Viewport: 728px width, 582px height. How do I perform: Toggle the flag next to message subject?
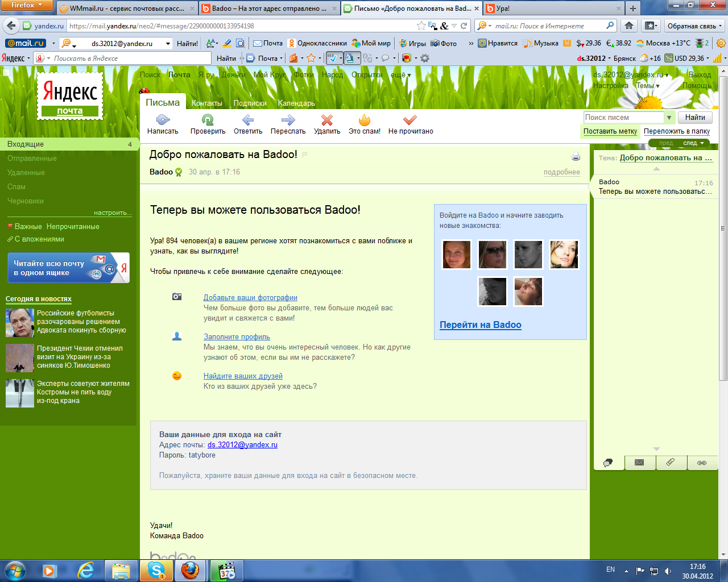pos(305,155)
